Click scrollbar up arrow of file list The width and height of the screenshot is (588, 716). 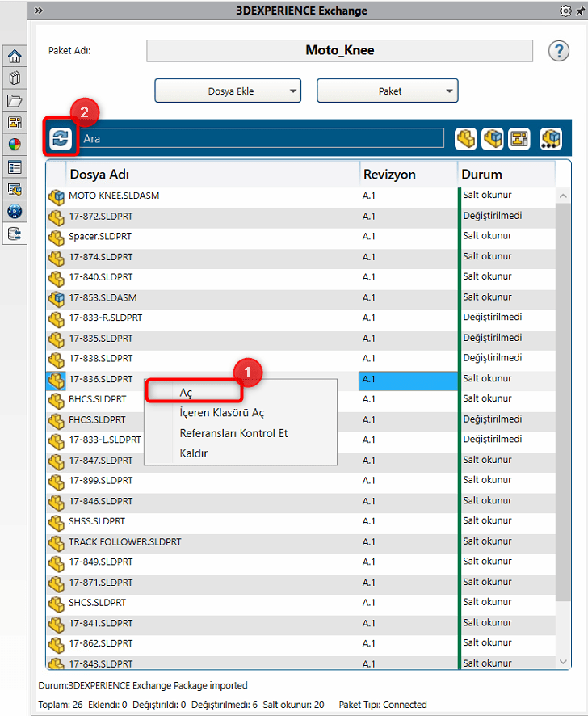[563, 196]
